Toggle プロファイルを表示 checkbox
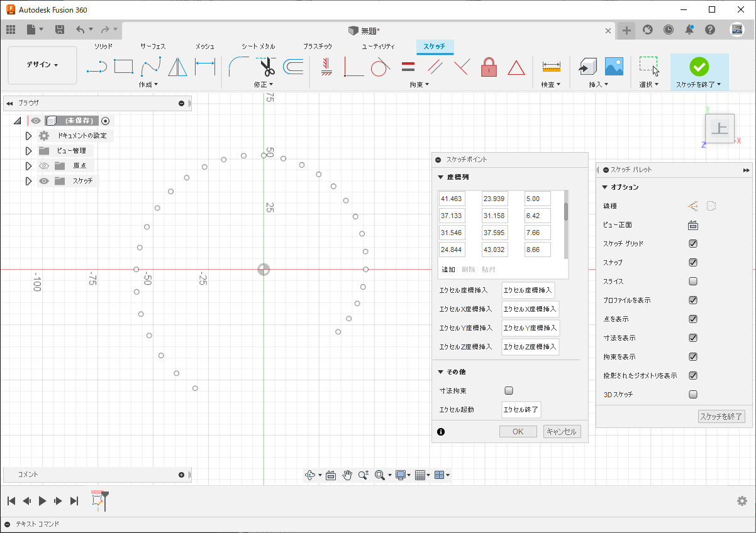The image size is (756, 533). [x=693, y=300]
